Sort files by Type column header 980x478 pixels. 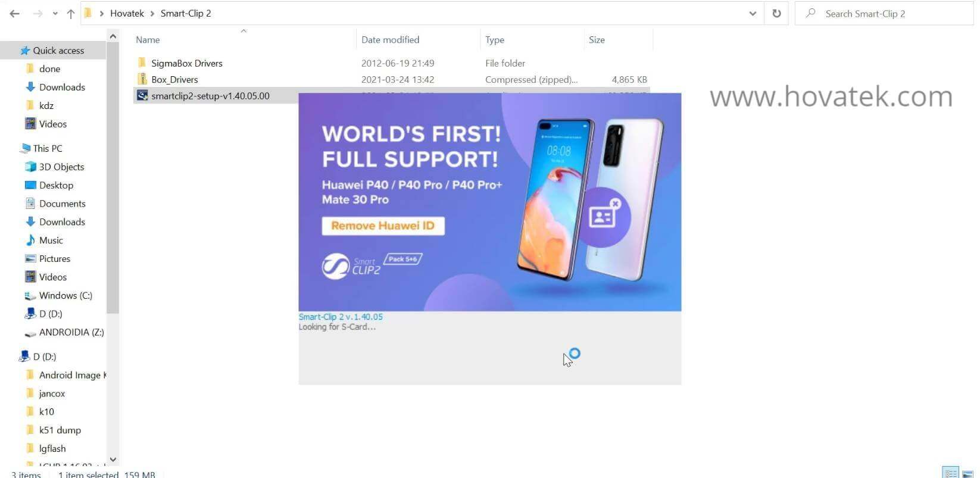point(494,40)
